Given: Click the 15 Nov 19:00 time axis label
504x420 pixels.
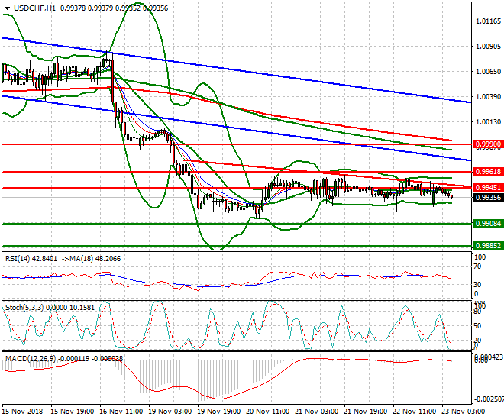Looking at the screenshot, I should (73, 412).
